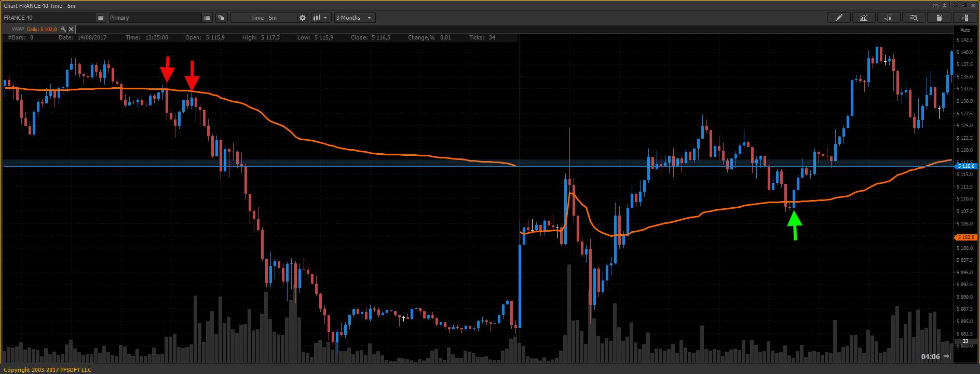The width and height of the screenshot is (980, 374).
Task: Click the VWAP indicator label
Action: (18, 29)
